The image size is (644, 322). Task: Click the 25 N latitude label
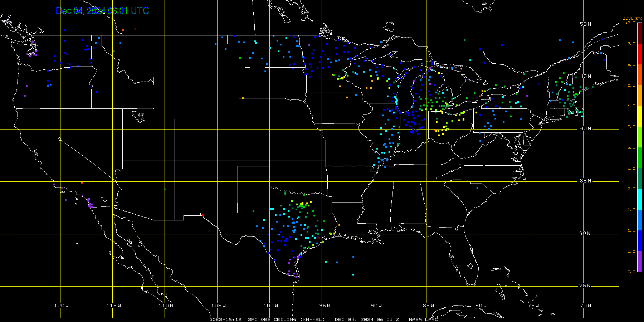coord(585,286)
